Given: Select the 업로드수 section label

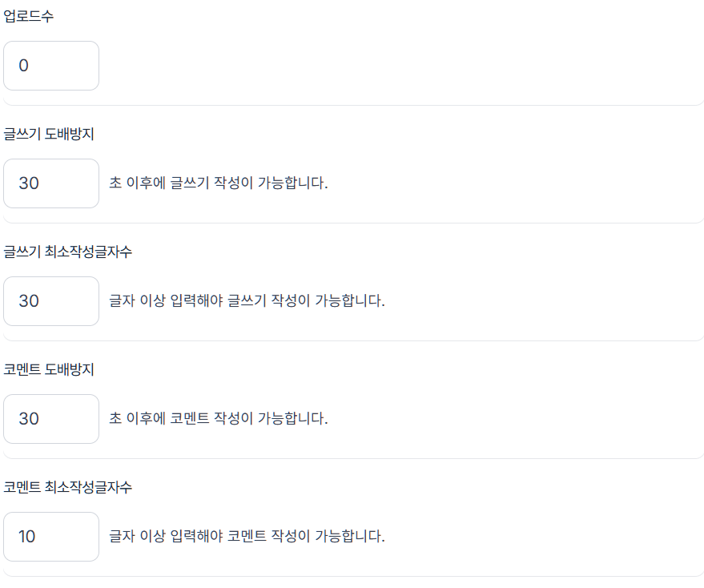Looking at the screenshot, I should pos(28,15).
